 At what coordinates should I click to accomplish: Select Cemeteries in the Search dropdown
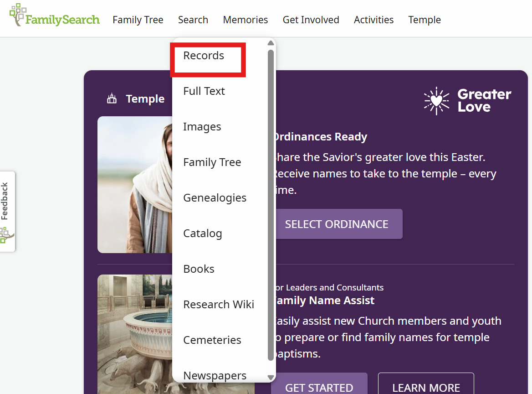click(x=212, y=340)
